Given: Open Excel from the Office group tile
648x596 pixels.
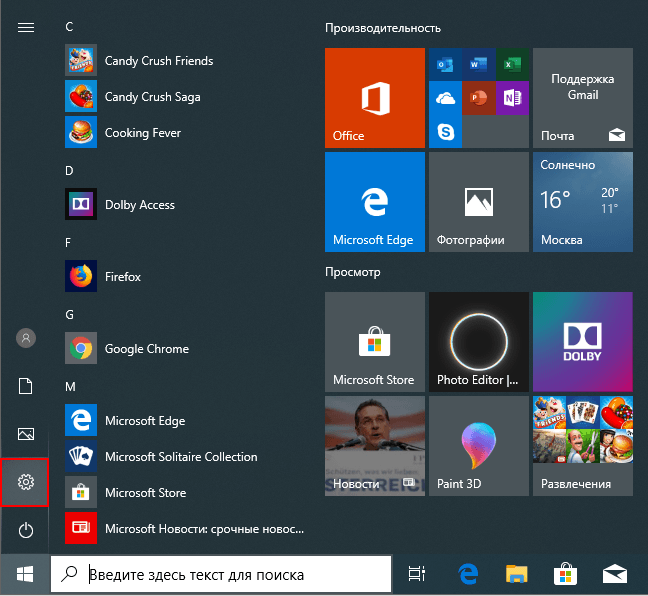Looking at the screenshot, I should (512, 64).
